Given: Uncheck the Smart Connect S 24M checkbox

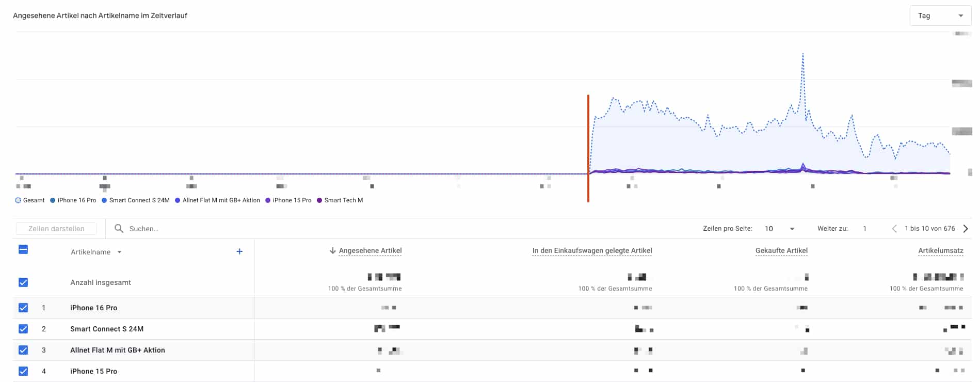Looking at the screenshot, I should pyautogui.click(x=23, y=329).
